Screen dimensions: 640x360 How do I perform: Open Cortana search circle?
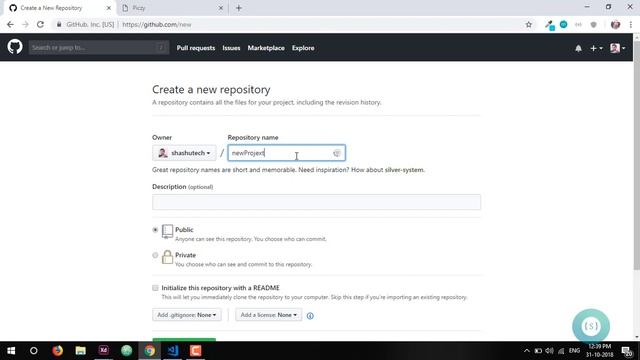click(x=33, y=351)
